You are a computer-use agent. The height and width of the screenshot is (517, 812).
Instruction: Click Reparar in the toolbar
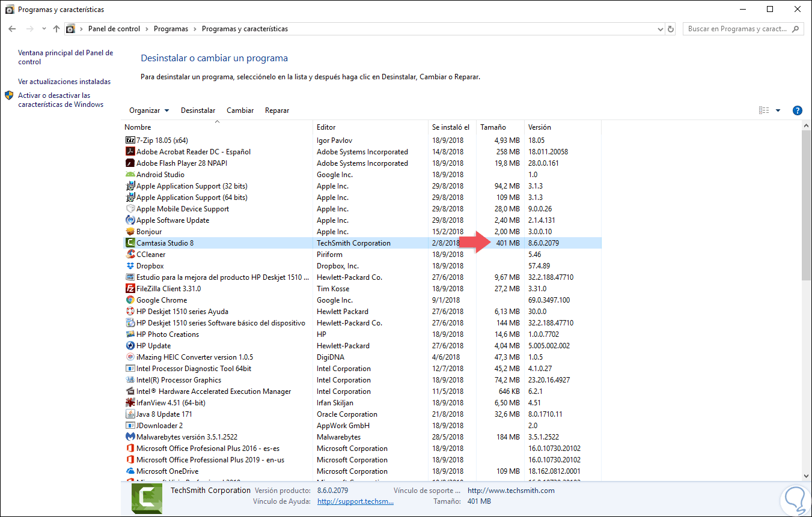point(277,110)
